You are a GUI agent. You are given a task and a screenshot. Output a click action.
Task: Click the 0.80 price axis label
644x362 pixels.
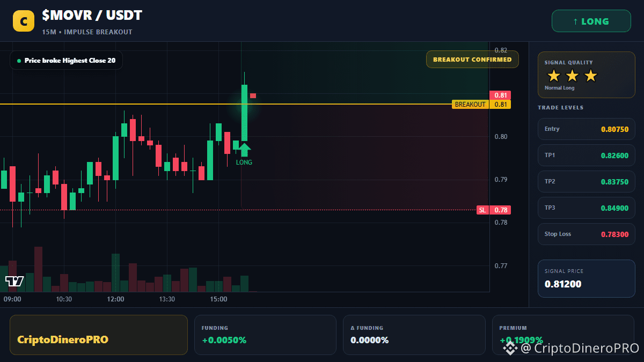pyautogui.click(x=501, y=137)
